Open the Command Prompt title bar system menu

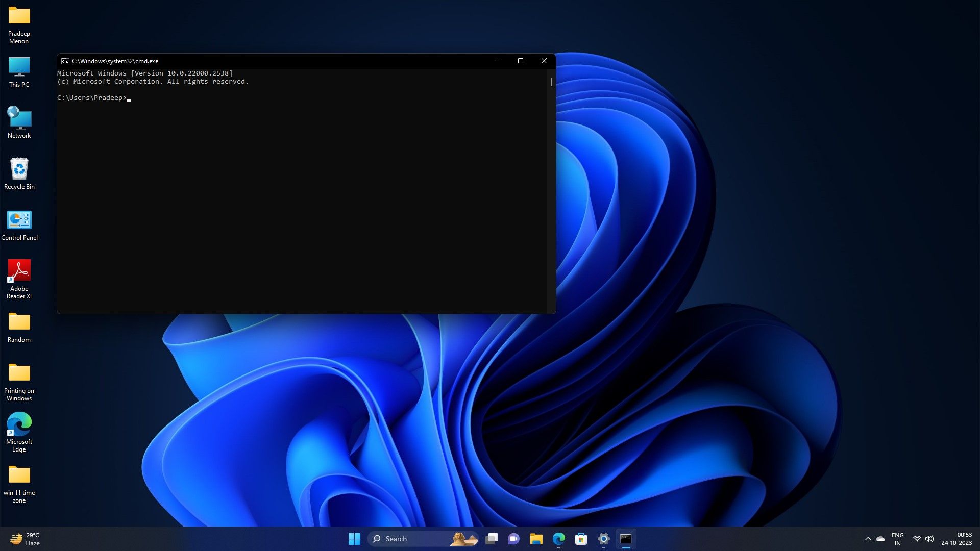click(65, 61)
